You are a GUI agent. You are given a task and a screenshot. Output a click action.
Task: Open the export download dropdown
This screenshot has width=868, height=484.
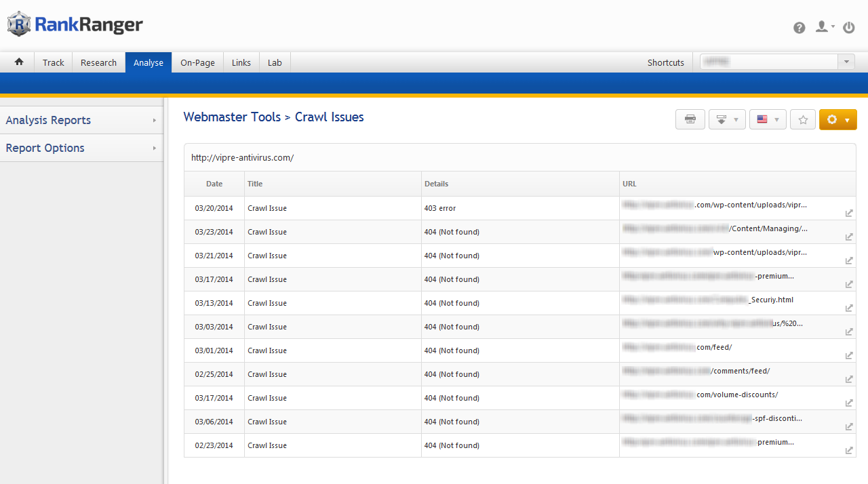[727, 120]
